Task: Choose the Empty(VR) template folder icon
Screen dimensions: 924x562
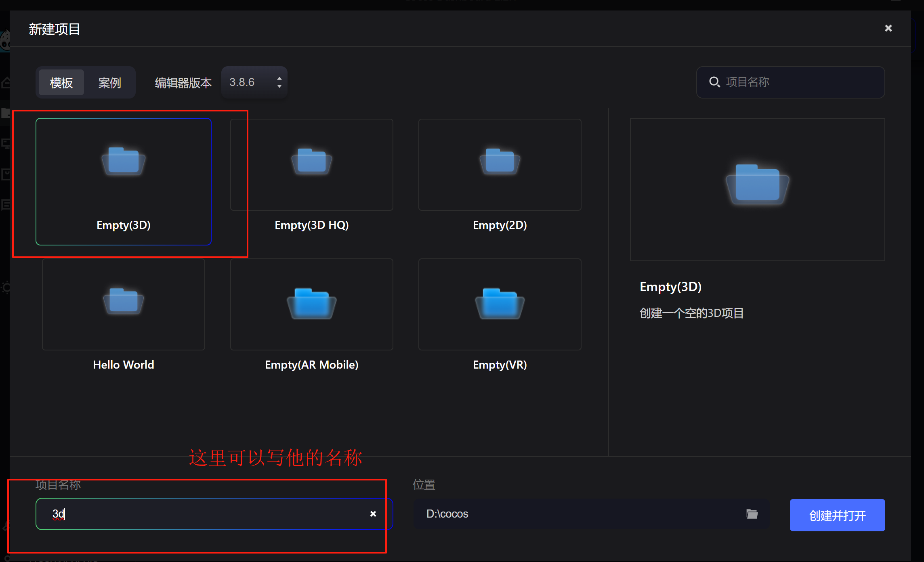Action: point(500,304)
